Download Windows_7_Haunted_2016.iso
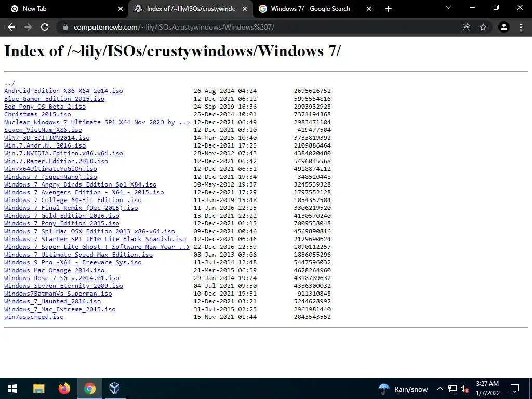Image resolution: width=532 pixels, height=399 pixels. 52,302
